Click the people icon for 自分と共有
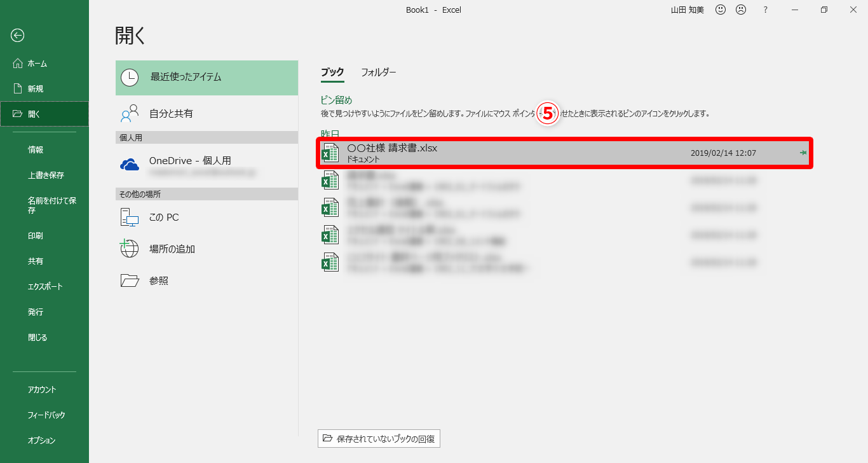 tap(130, 113)
